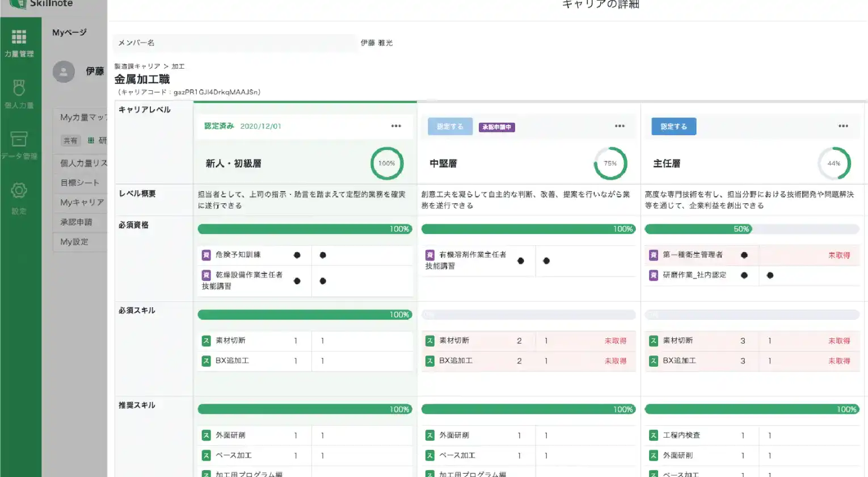Click 加工 breadcrumb link

pos(178,66)
